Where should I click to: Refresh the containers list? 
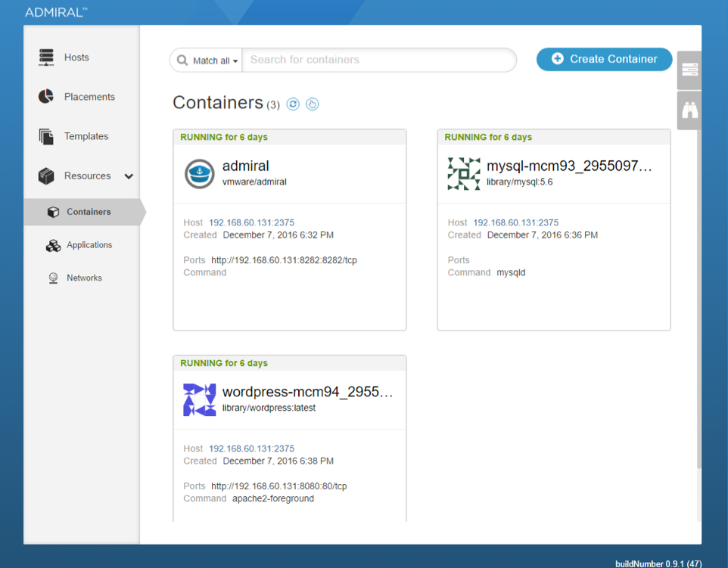click(293, 104)
